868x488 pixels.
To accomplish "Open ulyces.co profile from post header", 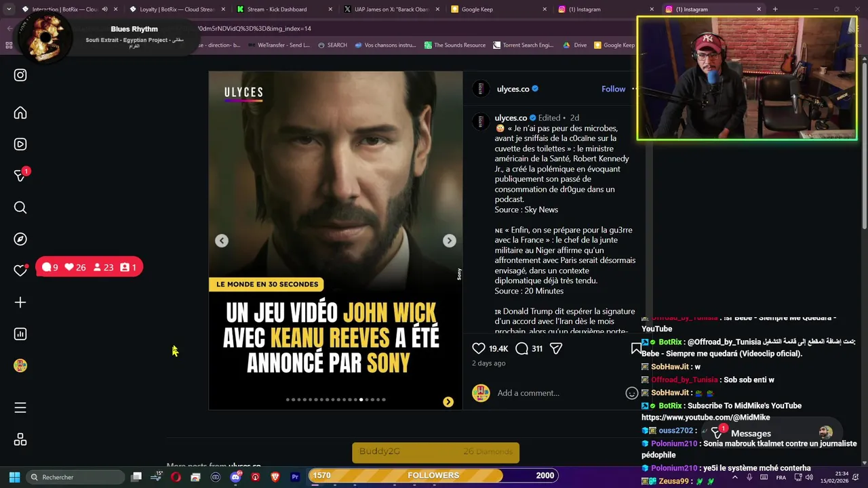I will [x=513, y=89].
